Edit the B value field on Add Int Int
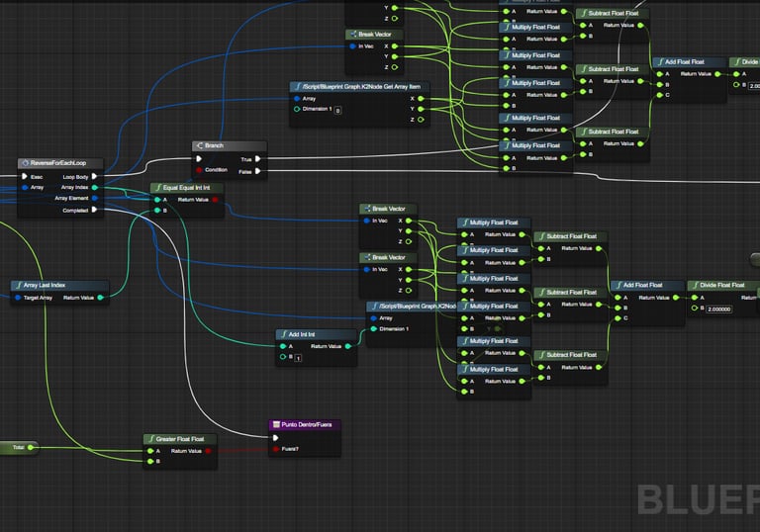The image size is (760, 532). tap(298, 358)
